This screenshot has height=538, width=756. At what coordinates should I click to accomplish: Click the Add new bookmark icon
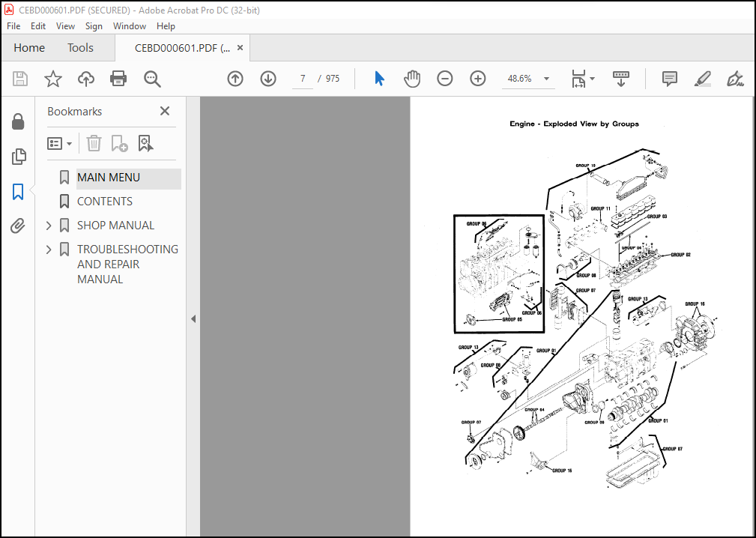[x=119, y=143]
